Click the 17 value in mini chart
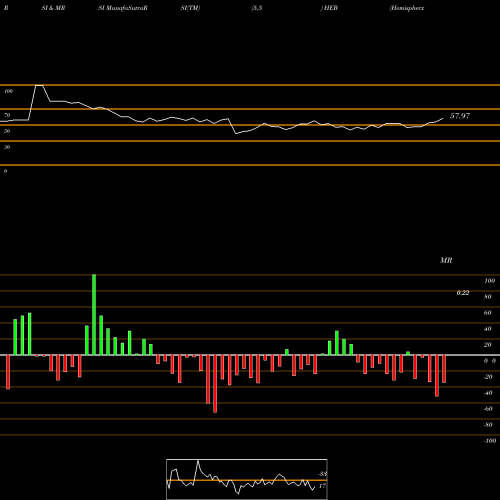Screen dimensions: 500x500 pyautogui.click(x=322, y=486)
